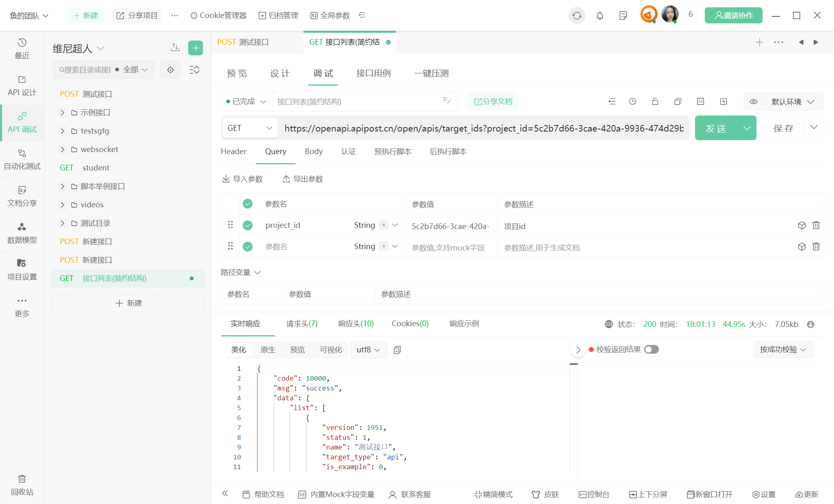
Task: Click the history clock icon in request toolbar
Action: 632,101
